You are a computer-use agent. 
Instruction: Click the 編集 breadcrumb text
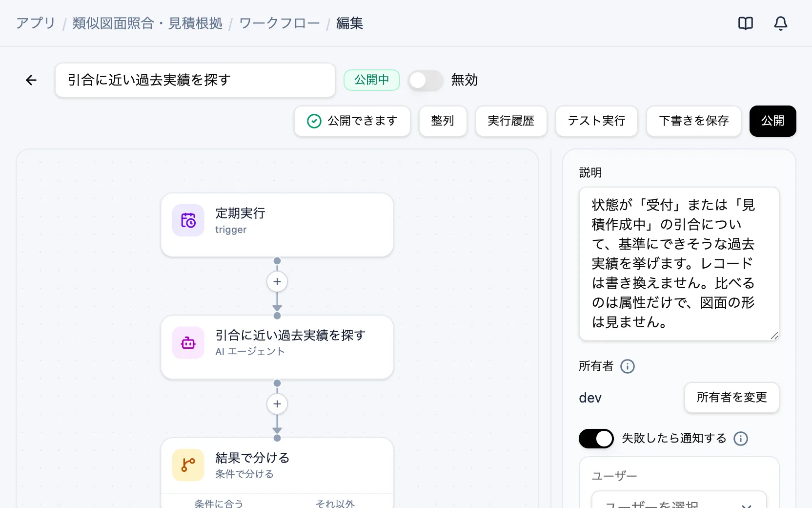[349, 23]
